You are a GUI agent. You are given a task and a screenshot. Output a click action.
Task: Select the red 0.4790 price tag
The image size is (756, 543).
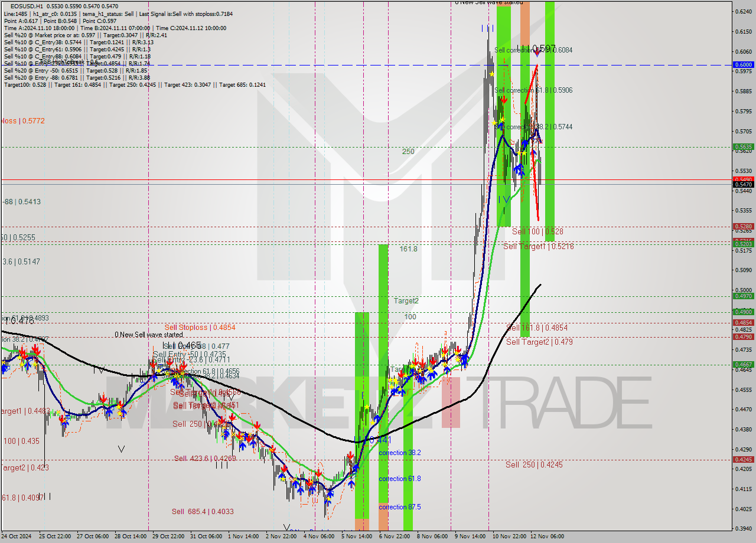pos(743,337)
